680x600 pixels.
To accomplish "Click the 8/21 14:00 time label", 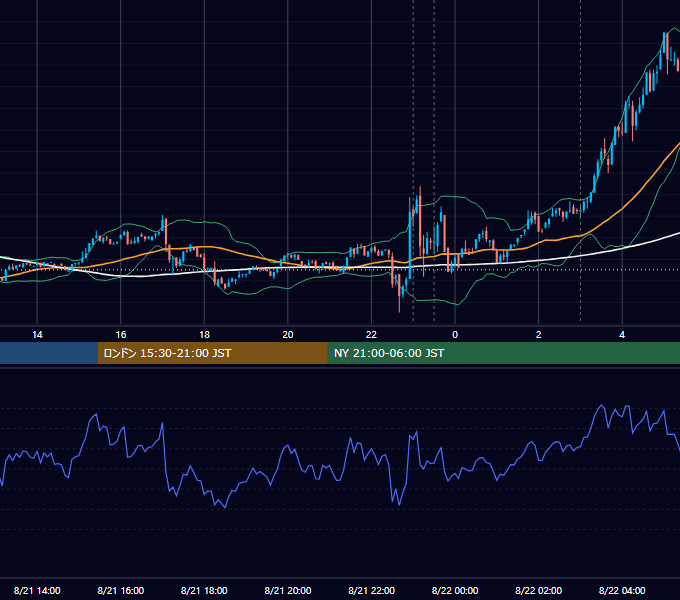I will [37, 590].
